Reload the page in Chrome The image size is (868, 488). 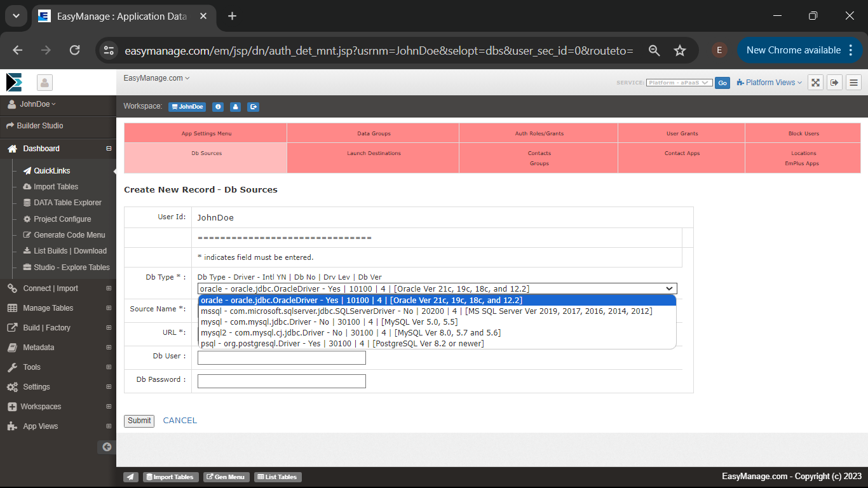click(74, 50)
